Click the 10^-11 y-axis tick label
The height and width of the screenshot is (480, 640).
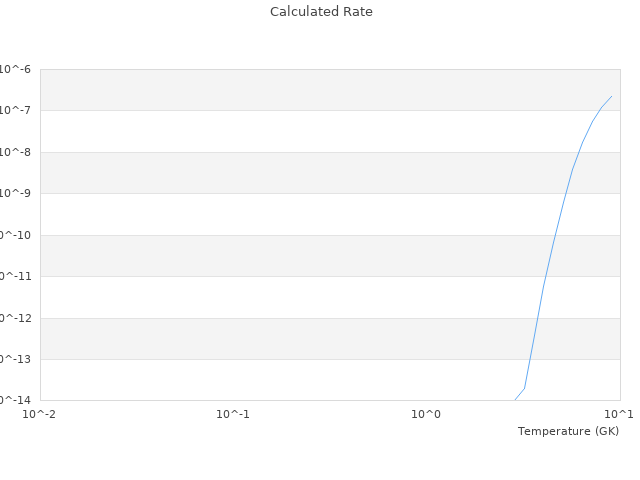(12, 276)
